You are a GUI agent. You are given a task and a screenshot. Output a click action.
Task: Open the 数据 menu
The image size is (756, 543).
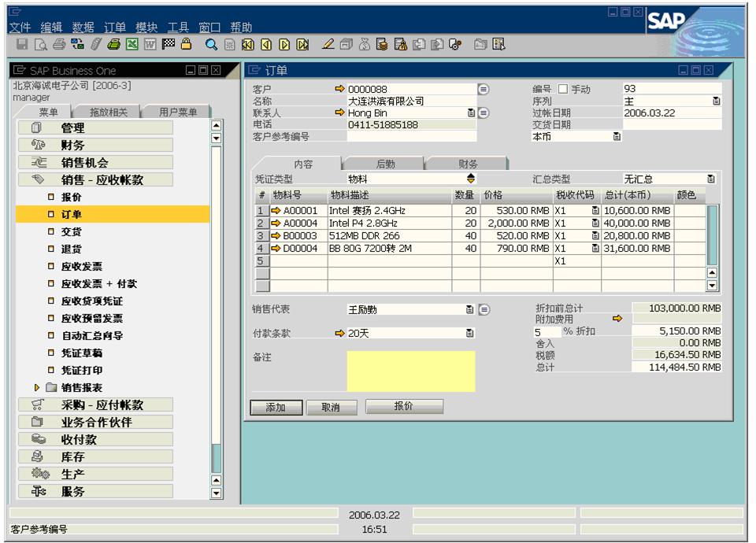[x=83, y=27]
